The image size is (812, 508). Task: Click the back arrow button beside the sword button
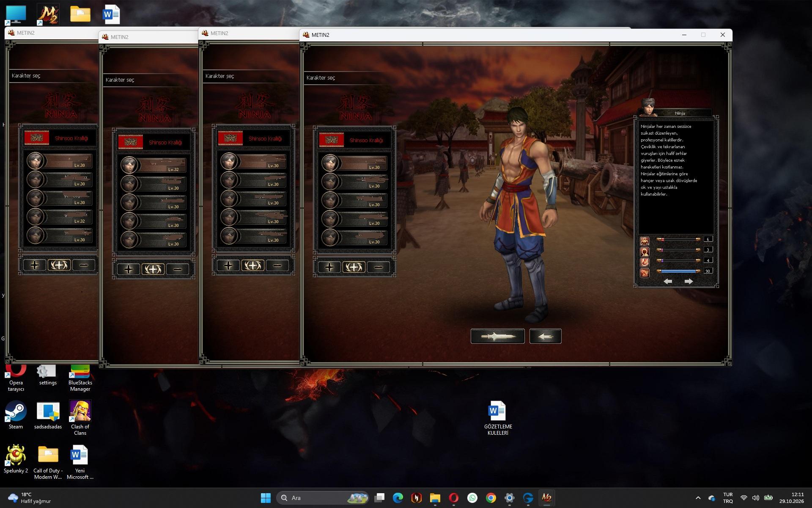click(x=545, y=336)
